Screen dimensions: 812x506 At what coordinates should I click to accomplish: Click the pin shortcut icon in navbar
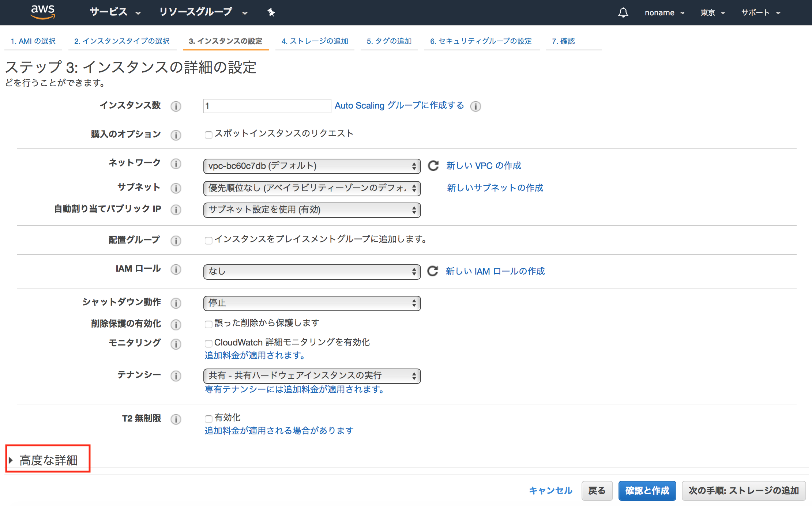(x=271, y=12)
